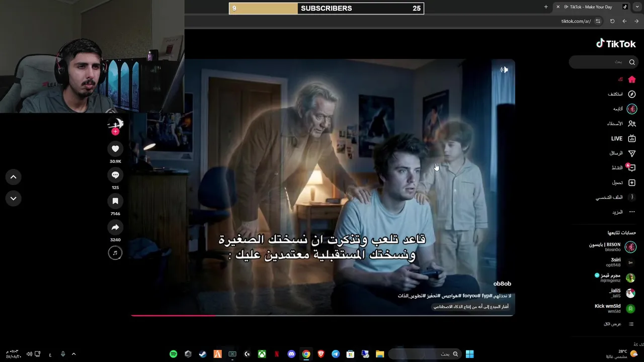This screenshot has height=362, width=644.
Task: Open the LIVE section
Action: point(623,138)
